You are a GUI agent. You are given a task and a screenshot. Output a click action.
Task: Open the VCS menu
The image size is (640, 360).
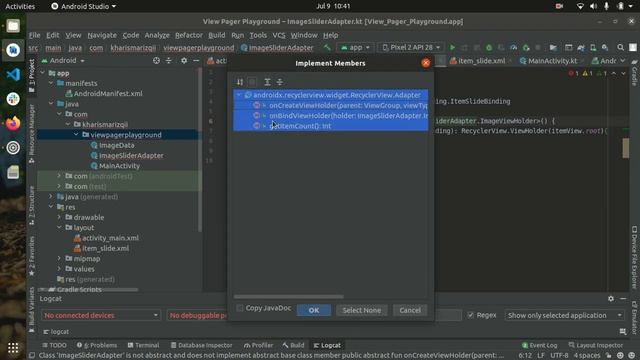pos(279,35)
